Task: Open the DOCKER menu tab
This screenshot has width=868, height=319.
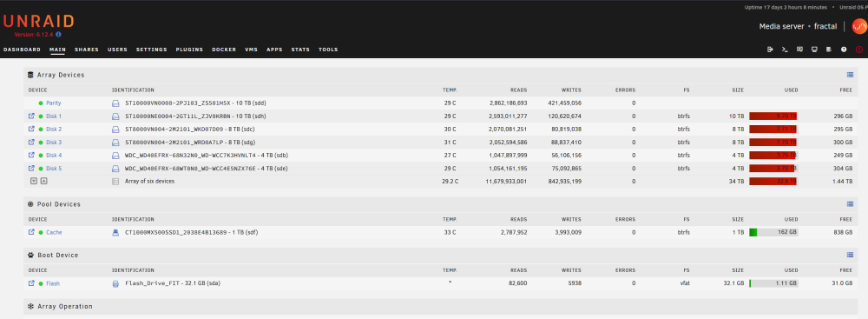Action: click(x=224, y=50)
